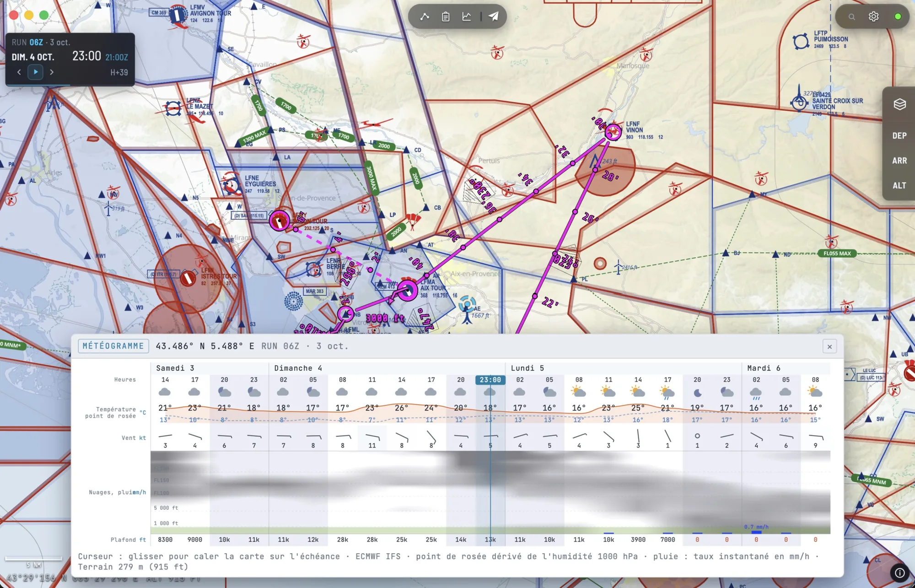Open the clipboard navigation log icon
This screenshot has height=588, width=915.
pos(446,16)
